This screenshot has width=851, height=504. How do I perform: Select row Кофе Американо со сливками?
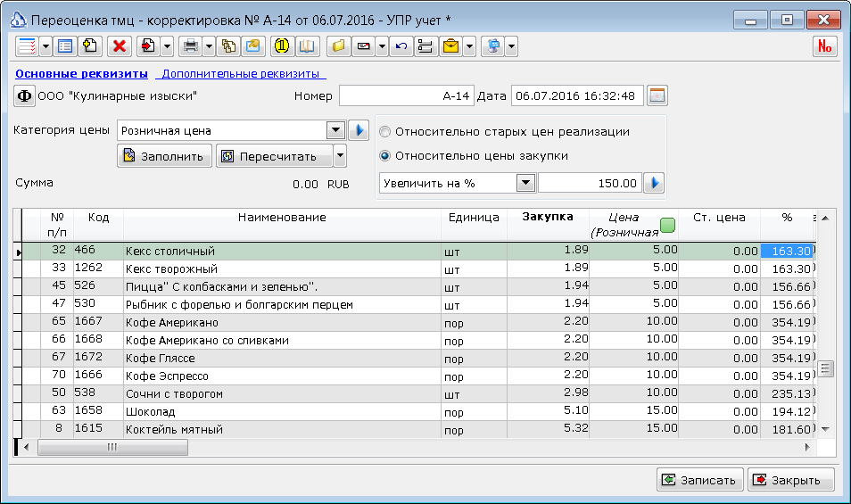click(419, 341)
